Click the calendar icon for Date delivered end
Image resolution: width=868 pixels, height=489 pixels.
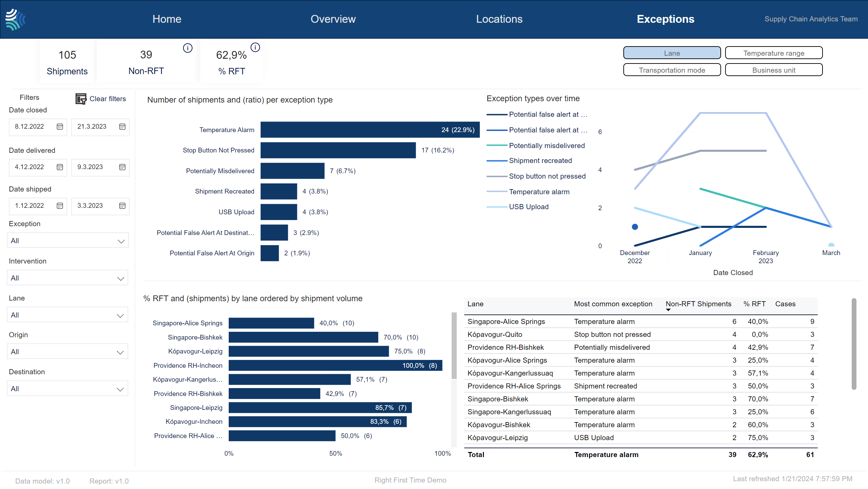coord(121,167)
